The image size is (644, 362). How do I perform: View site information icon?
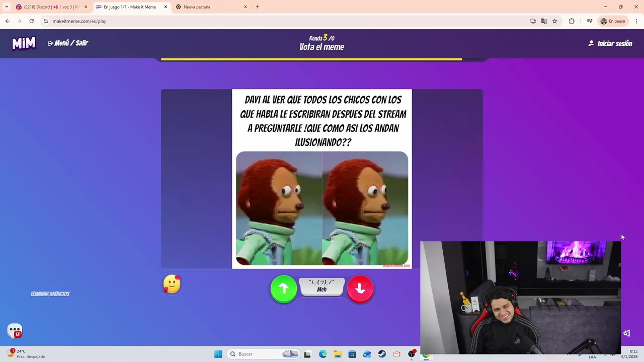click(46, 21)
